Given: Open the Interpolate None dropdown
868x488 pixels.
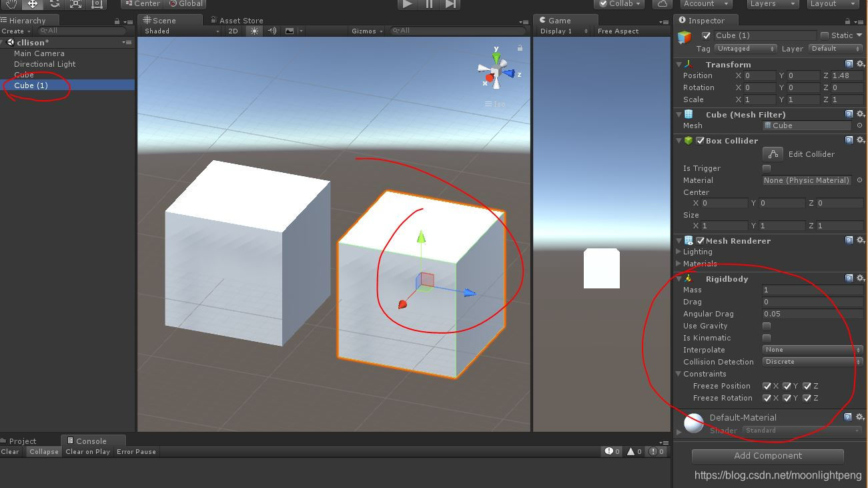Looking at the screenshot, I should tap(812, 350).
